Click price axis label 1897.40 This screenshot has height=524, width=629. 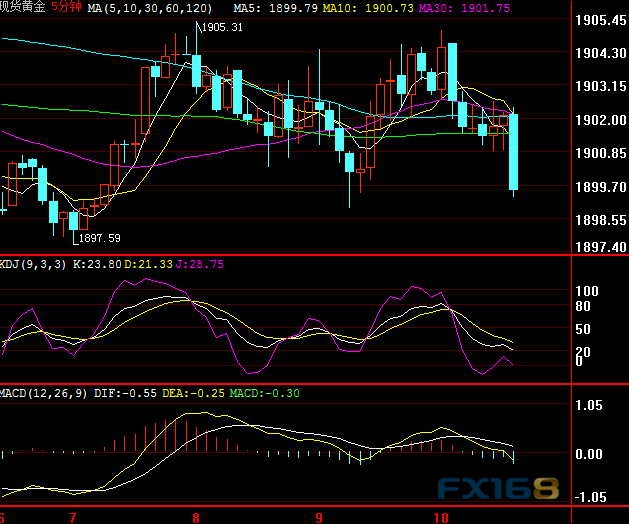pyautogui.click(x=601, y=247)
